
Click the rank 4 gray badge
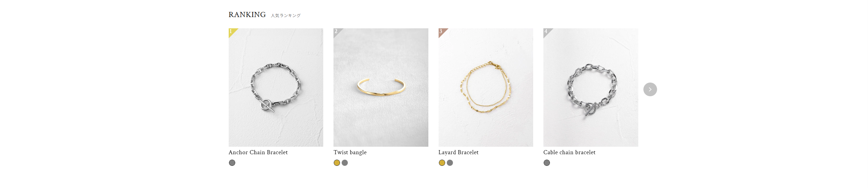pyautogui.click(x=547, y=32)
